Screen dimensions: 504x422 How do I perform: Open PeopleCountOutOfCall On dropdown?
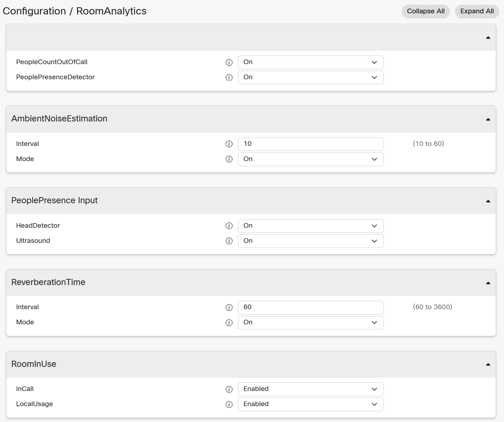coord(311,62)
